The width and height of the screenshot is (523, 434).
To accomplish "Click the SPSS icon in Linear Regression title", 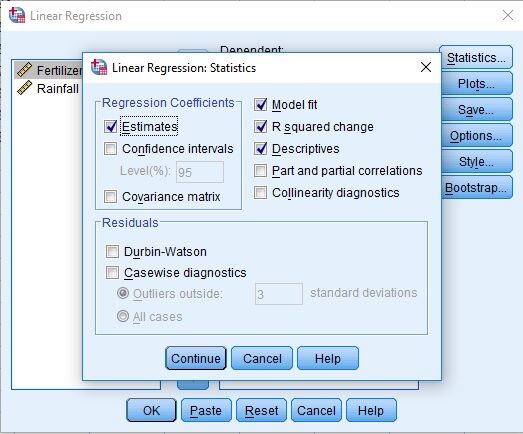I will (x=17, y=15).
